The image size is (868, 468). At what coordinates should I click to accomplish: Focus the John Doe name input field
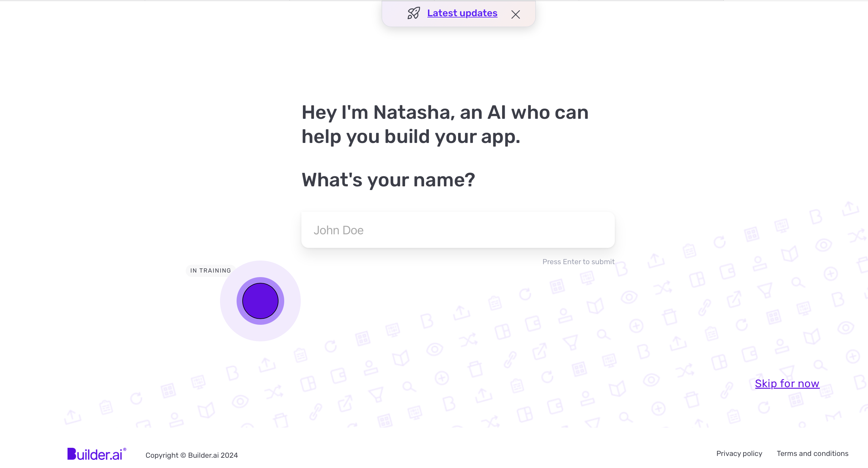pyautogui.click(x=458, y=230)
